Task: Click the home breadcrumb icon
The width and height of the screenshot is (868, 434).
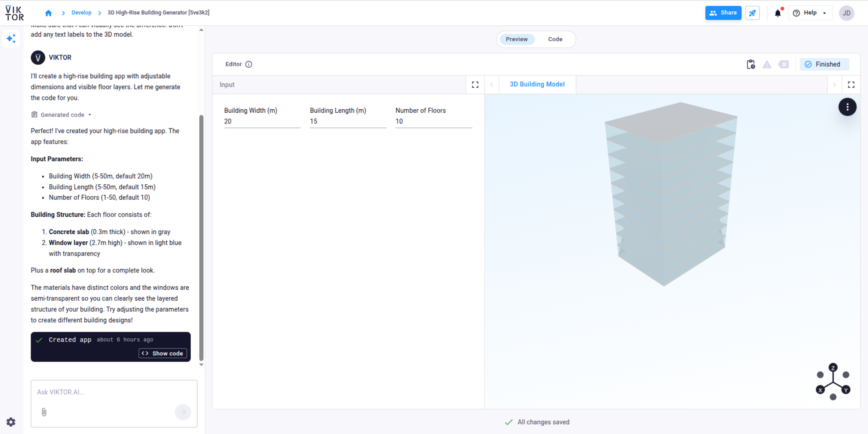Action: coord(49,13)
